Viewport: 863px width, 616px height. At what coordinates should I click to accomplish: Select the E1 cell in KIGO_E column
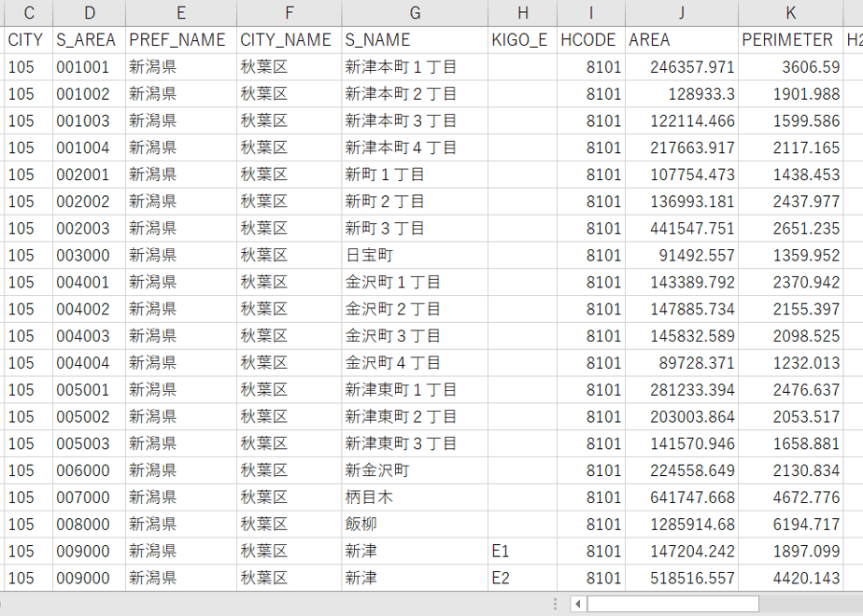(522, 551)
